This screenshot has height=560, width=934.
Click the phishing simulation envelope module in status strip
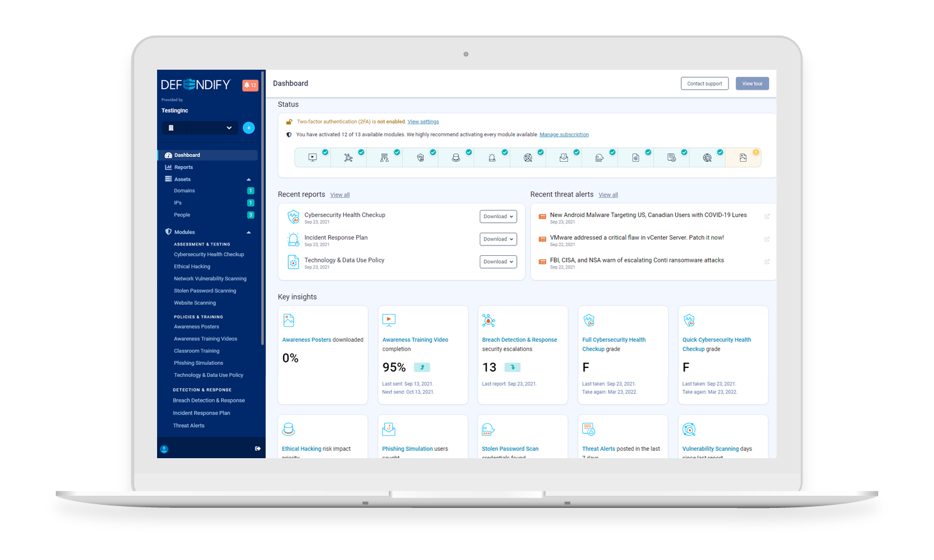(564, 158)
